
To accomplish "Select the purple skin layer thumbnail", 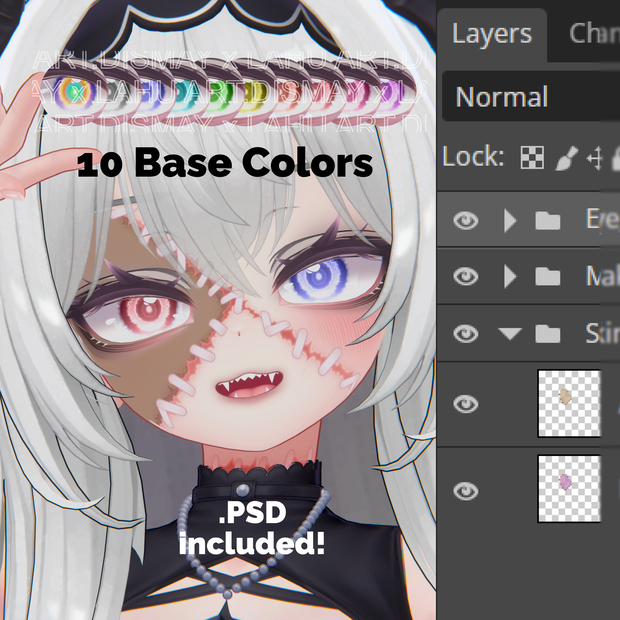I will click(569, 489).
